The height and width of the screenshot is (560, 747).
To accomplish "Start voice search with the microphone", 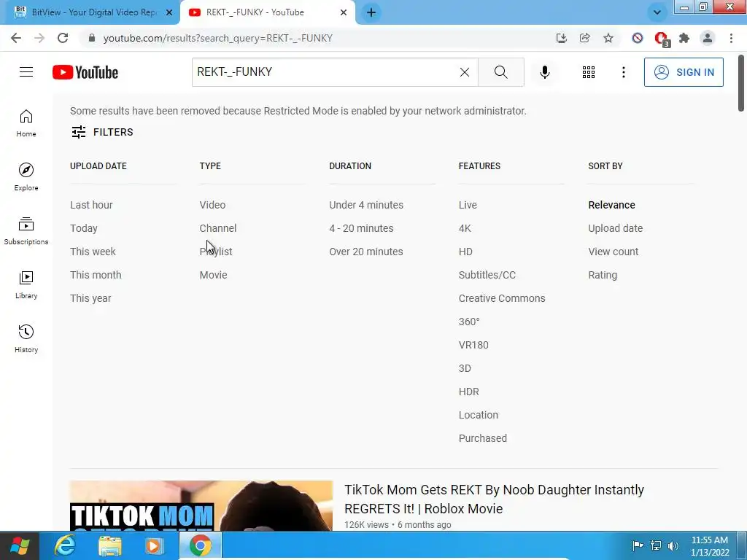I will coord(544,72).
